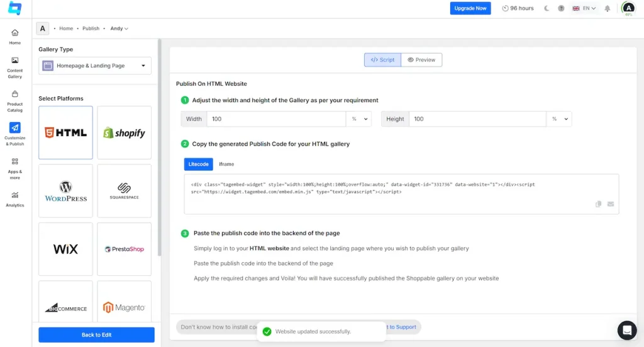The image size is (644, 347).
Task: Select WordPress platform tile
Action: pos(65,191)
